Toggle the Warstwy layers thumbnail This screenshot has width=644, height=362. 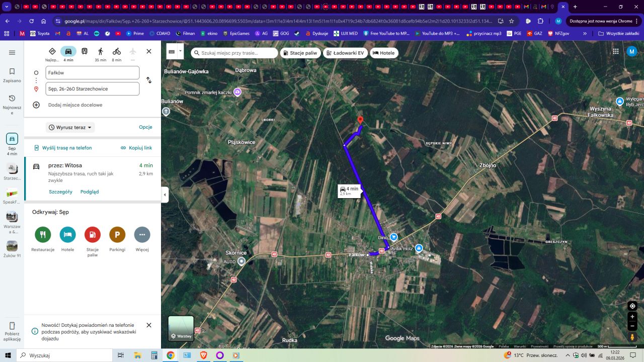pos(181,328)
